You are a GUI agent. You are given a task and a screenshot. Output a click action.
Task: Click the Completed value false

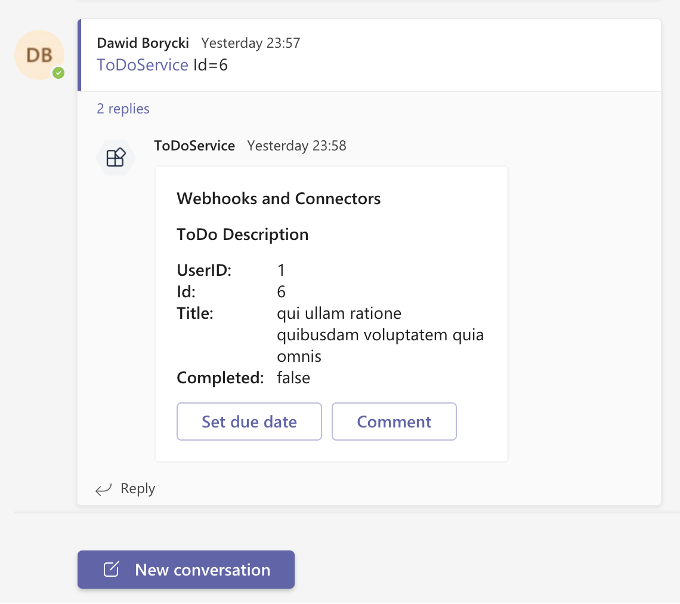[294, 378]
